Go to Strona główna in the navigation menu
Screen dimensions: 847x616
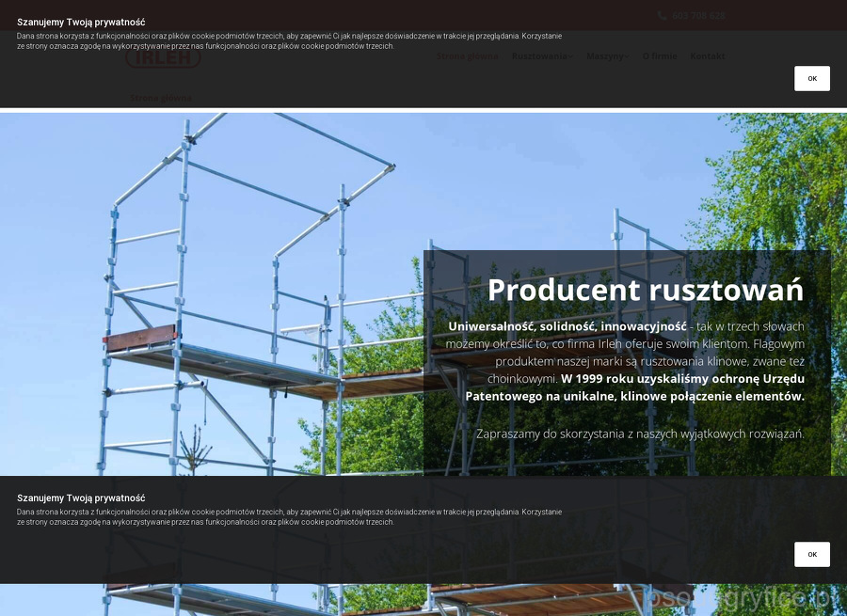coord(467,56)
